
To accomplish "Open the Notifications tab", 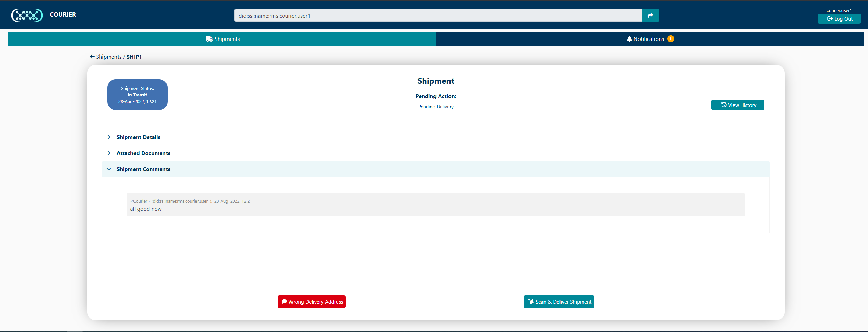I will pyautogui.click(x=649, y=38).
